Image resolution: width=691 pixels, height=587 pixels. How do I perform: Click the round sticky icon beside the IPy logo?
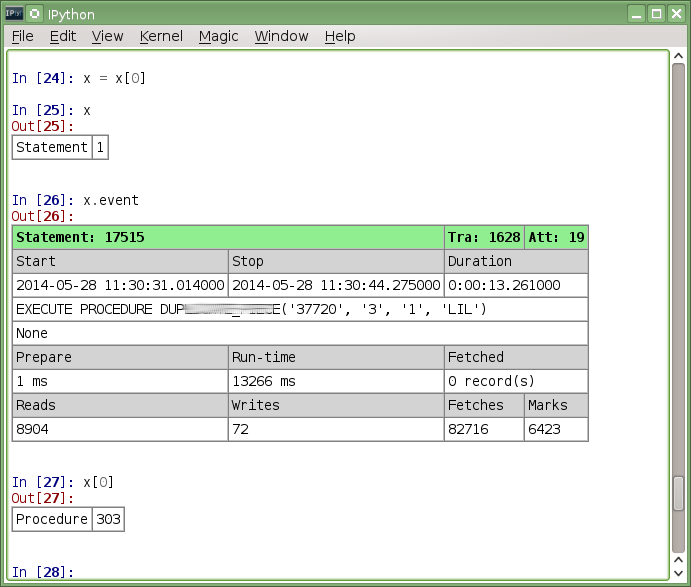pyautogui.click(x=35, y=13)
